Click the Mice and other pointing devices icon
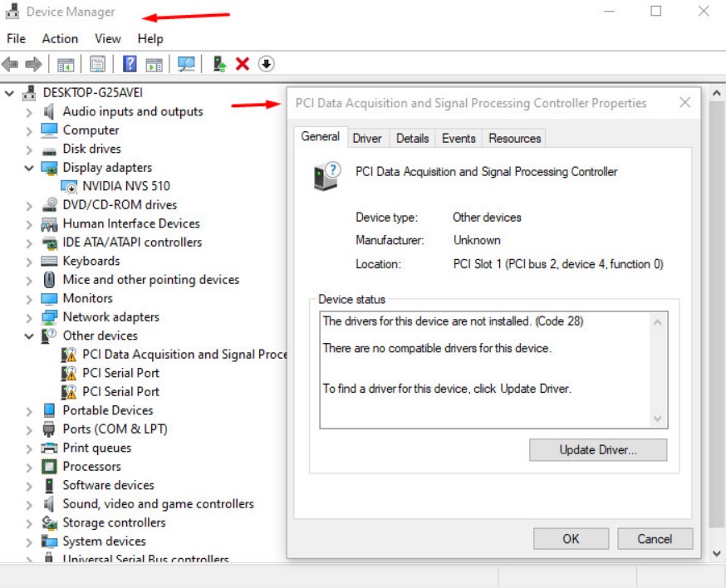 click(x=49, y=280)
